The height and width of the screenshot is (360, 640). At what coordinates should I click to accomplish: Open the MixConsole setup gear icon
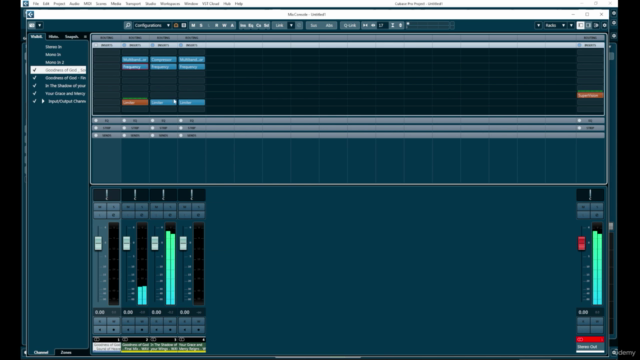(x=604, y=25)
